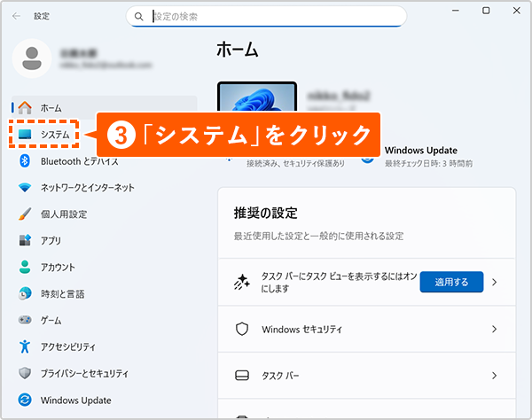Click the アプリ icon in sidebar
The width and height of the screenshot is (532, 420).
tap(25, 240)
